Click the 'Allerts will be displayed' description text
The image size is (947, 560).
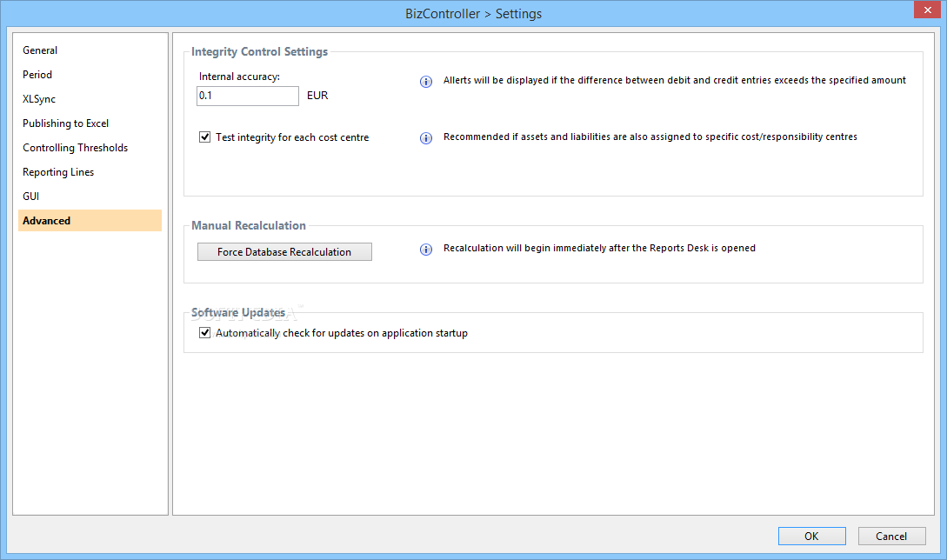[x=675, y=80]
